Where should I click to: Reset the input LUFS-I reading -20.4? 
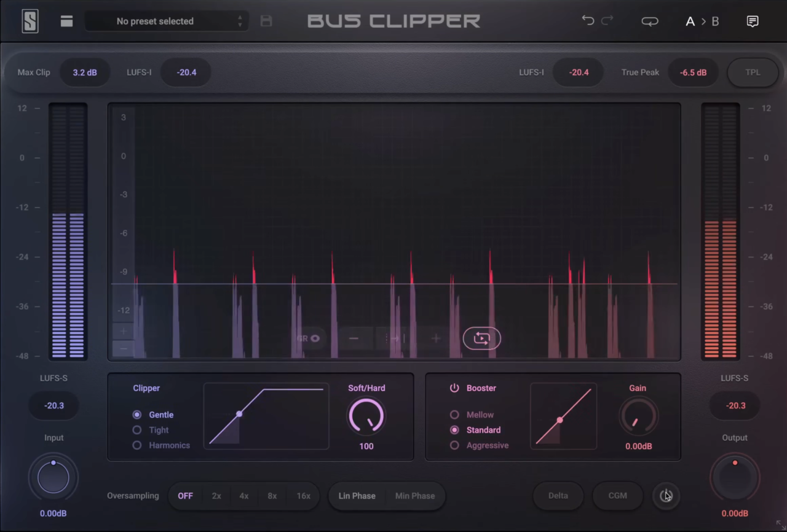(x=186, y=72)
